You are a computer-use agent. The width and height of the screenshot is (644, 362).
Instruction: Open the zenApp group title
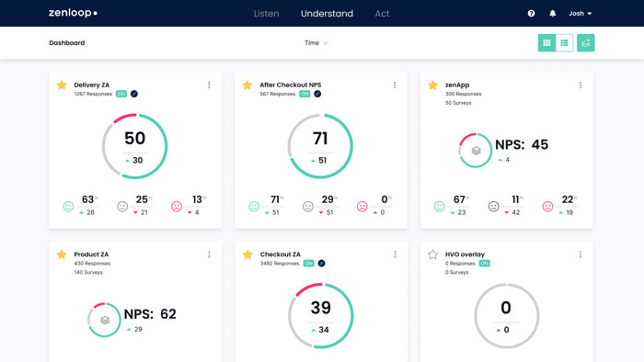[x=457, y=85]
